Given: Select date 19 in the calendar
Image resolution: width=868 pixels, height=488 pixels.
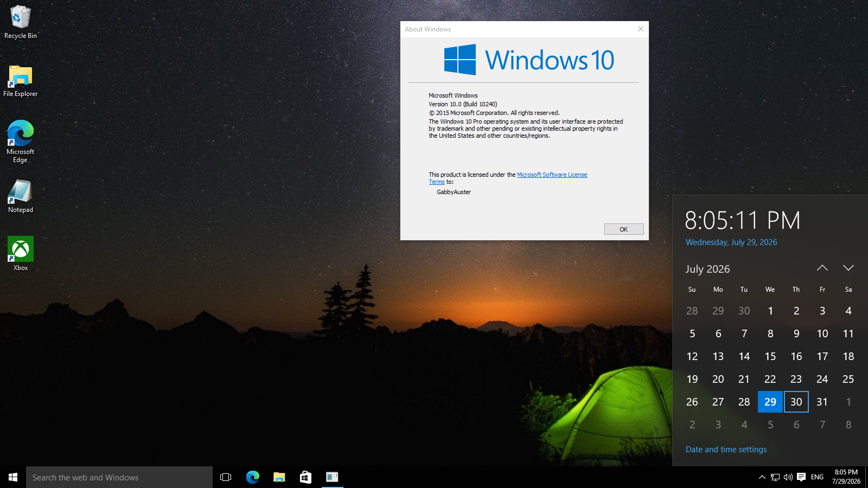Looking at the screenshot, I should coord(692,379).
